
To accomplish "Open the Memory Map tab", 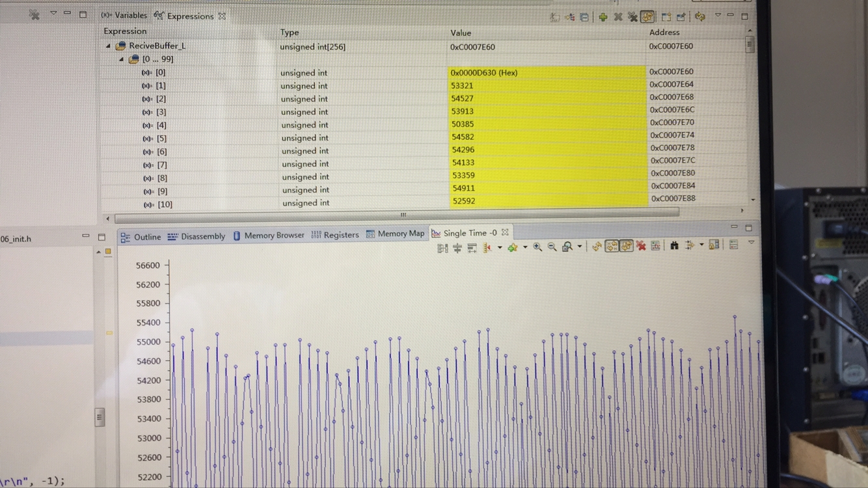I will [395, 234].
